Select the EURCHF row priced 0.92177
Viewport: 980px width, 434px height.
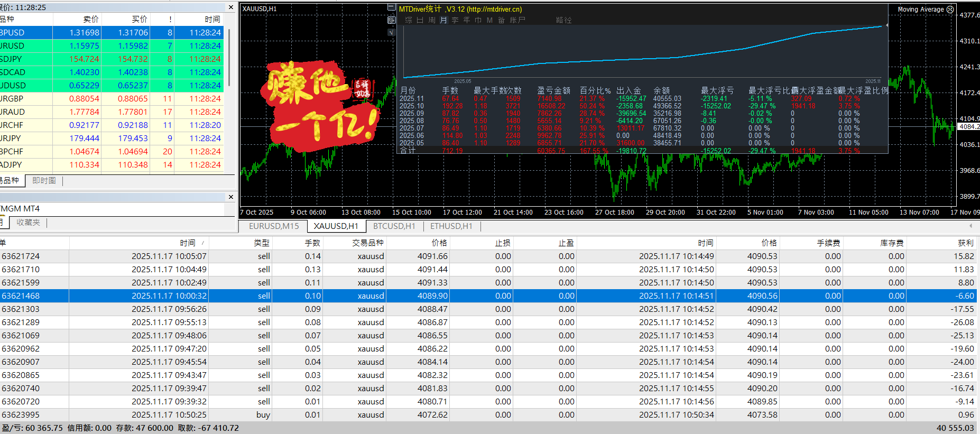click(x=112, y=125)
